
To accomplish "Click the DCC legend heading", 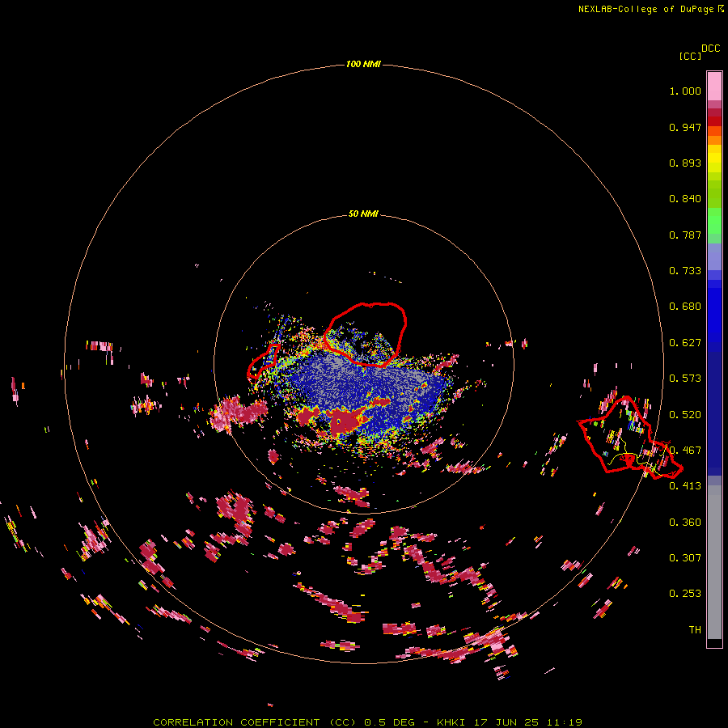I will tap(710, 49).
